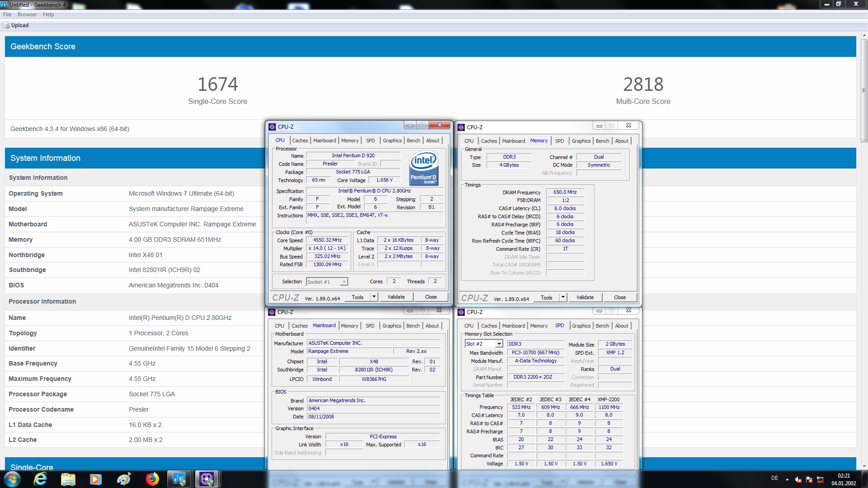Click Validate in the Memory timings CPU-Z window

coord(585,297)
